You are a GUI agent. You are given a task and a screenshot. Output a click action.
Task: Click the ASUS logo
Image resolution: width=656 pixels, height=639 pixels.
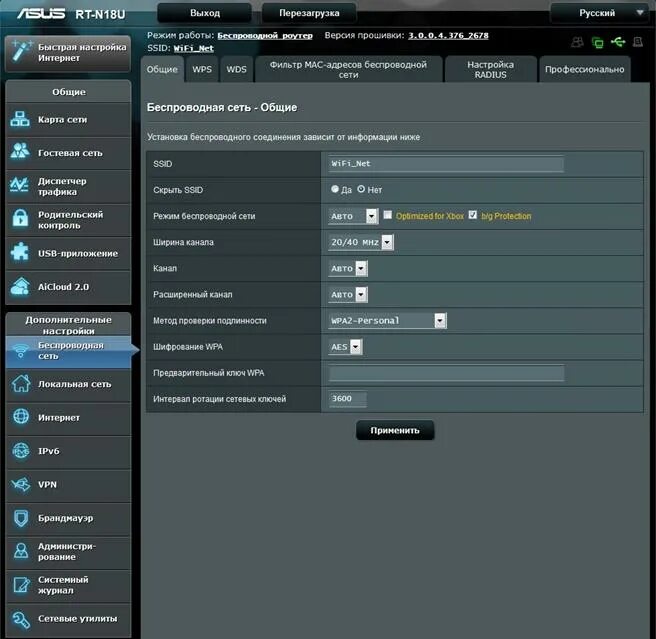[41, 13]
